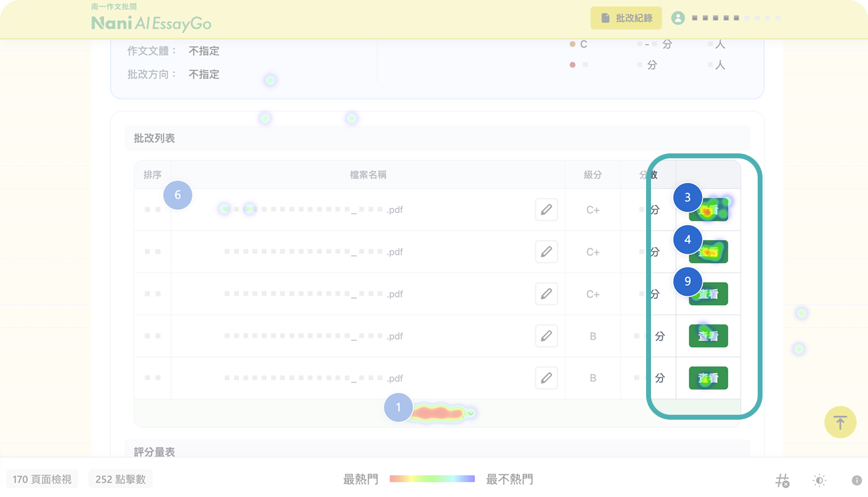Select the 252 點擊數 clicks chip

click(121, 479)
